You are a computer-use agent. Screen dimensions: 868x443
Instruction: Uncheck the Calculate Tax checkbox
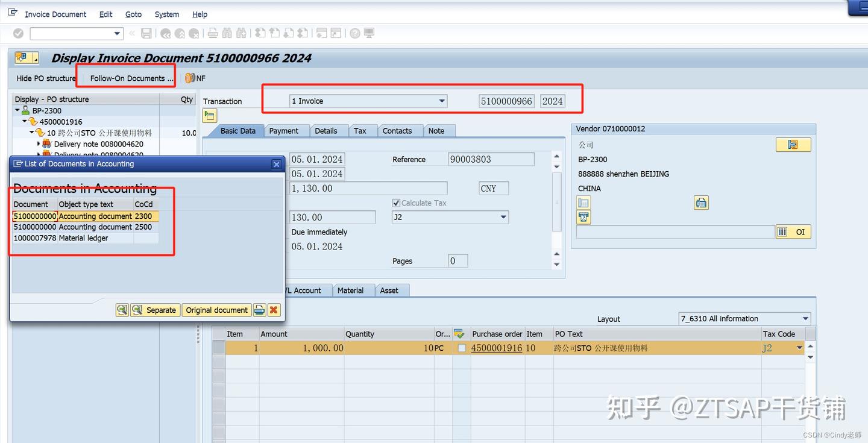tap(396, 203)
